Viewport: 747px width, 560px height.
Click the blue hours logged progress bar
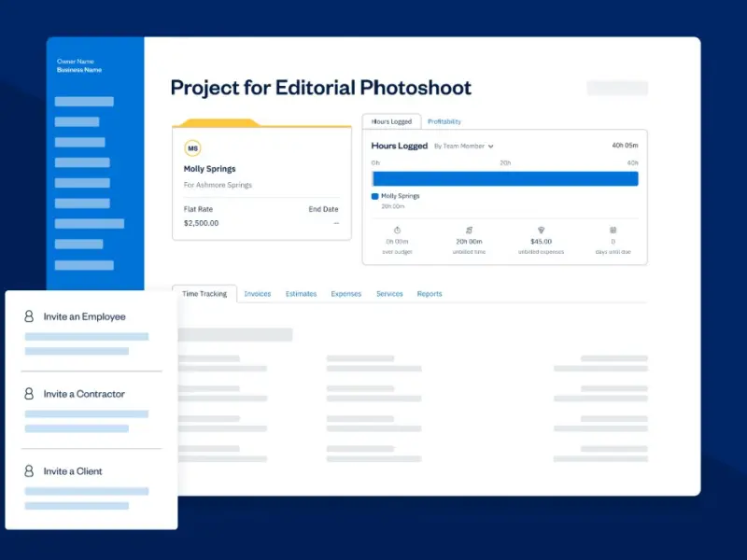tap(504, 178)
